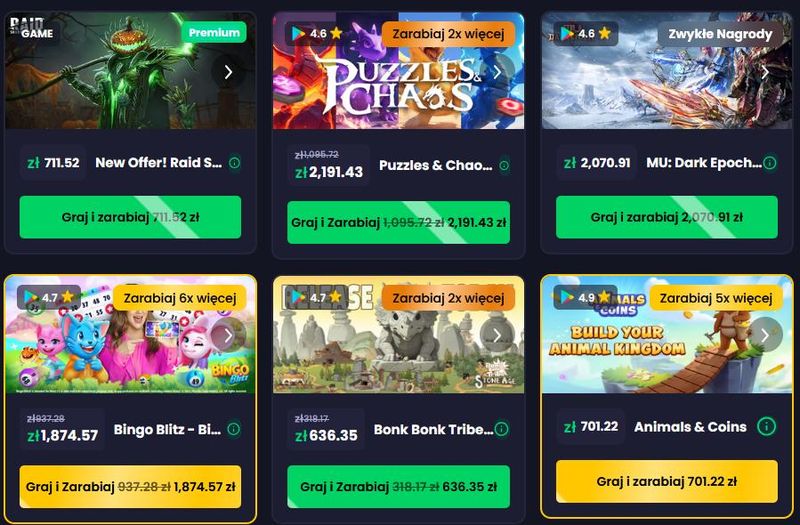Open the MU: Dark Epoch banner thumbnail
800x525 pixels.
point(667,70)
